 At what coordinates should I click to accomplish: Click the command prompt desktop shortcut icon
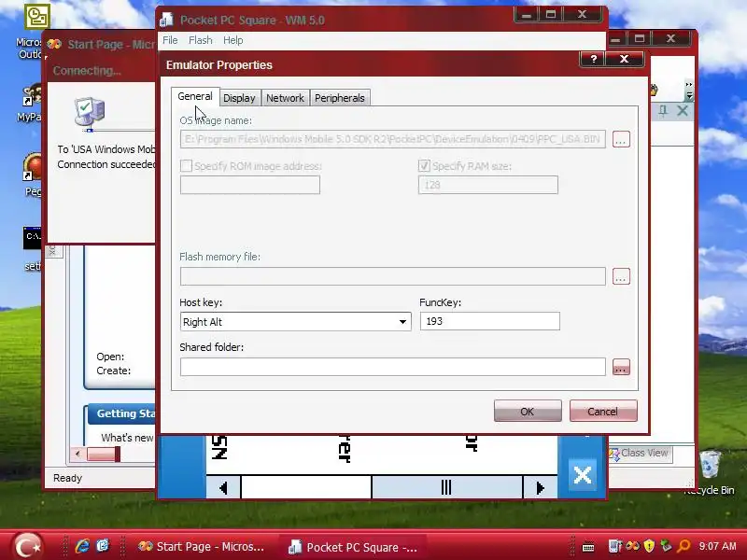33,238
